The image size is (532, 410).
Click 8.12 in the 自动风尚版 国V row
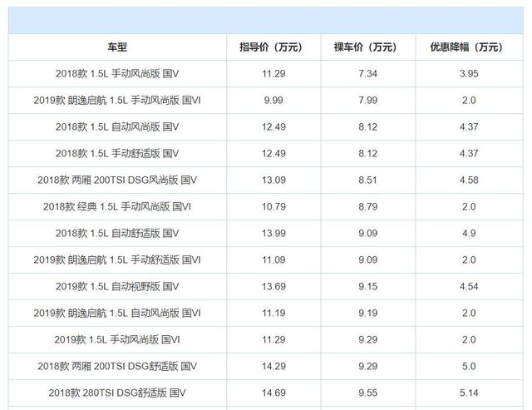click(x=368, y=127)
